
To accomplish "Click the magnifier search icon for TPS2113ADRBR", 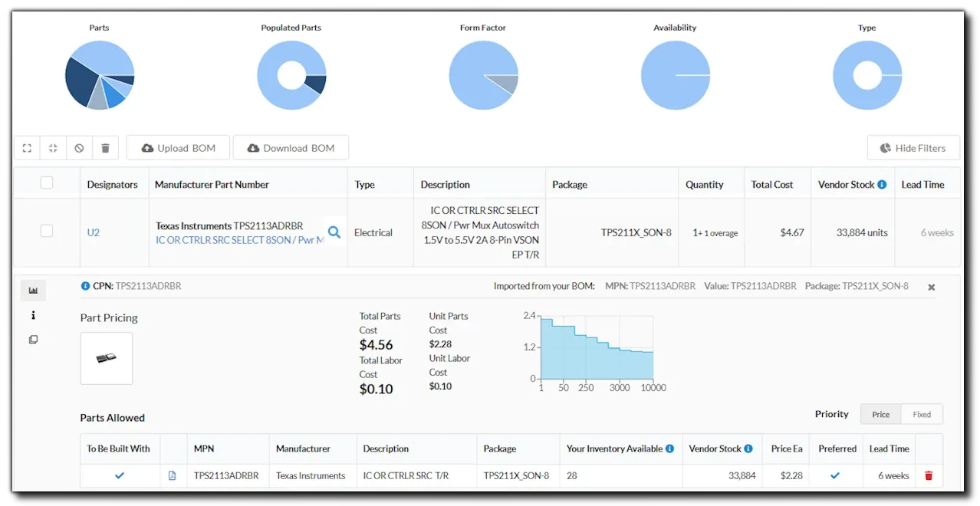I will tap(334, 232).
